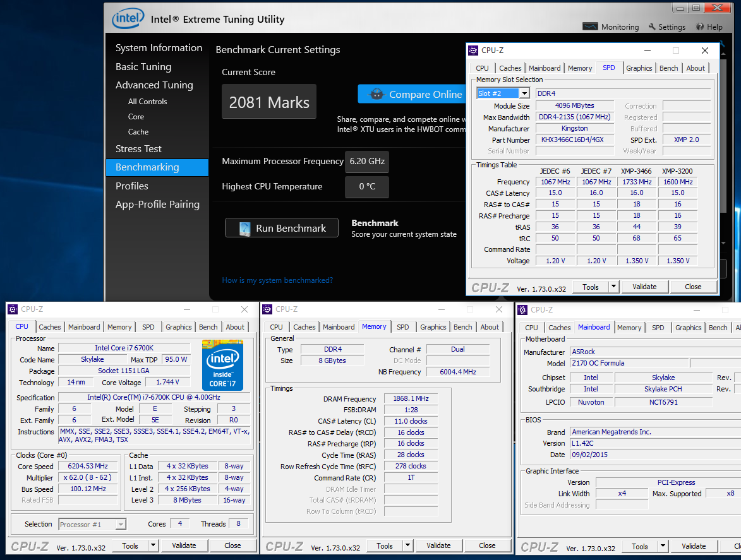Click the HWBOT robot icon on Compare Online

(x=377, y=94)
